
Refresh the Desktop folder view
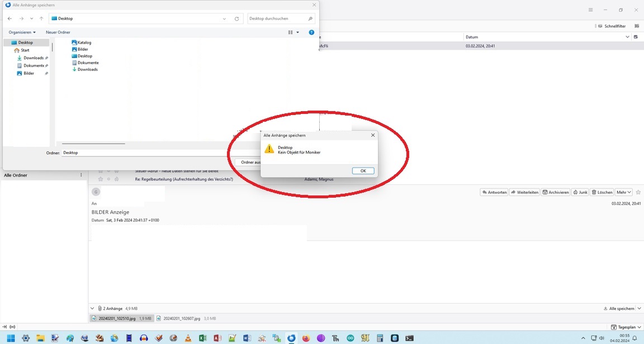pos(236,18)
